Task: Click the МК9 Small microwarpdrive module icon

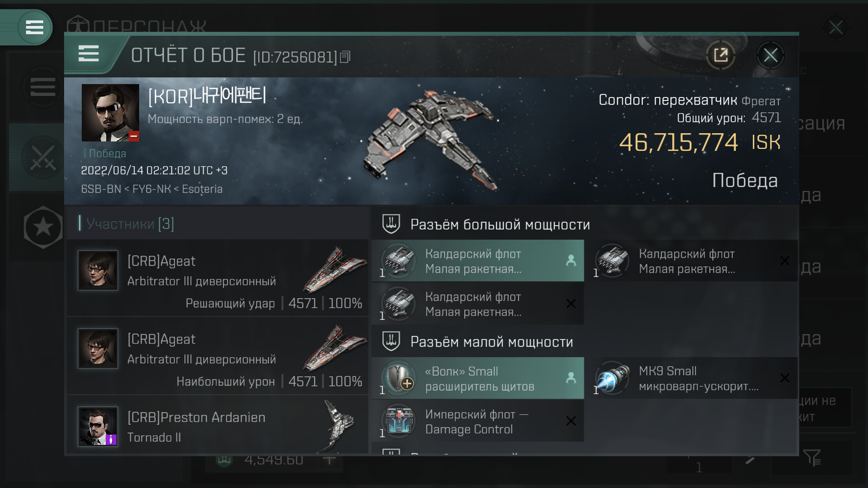Action: [x=612, y=378]
